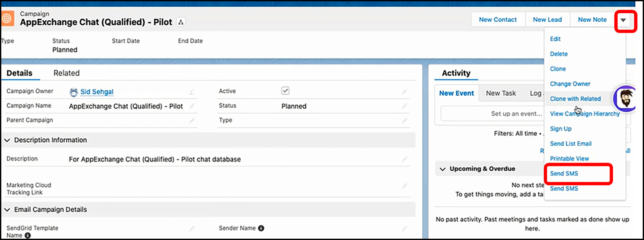Click the Planned value under header Status
The image size is (644, 240).
tap(65, 50)
